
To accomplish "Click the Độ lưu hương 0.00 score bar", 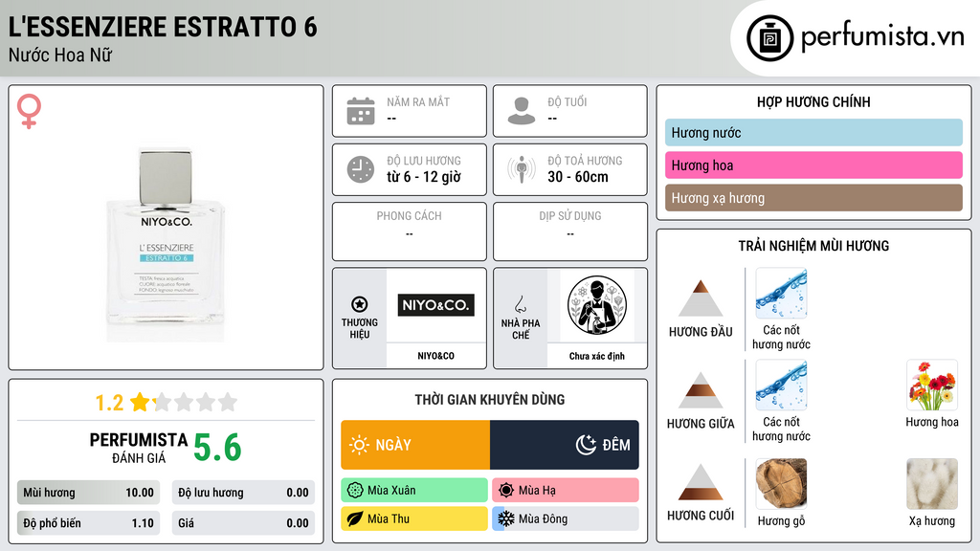I will [x=243, y=493].
